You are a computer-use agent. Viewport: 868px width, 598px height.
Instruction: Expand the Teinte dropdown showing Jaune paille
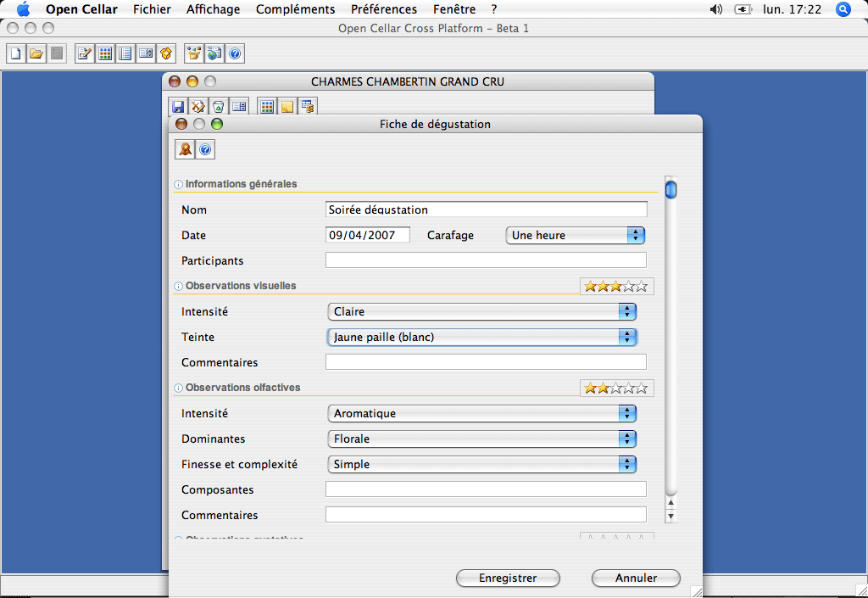click(x=482, y=338)
